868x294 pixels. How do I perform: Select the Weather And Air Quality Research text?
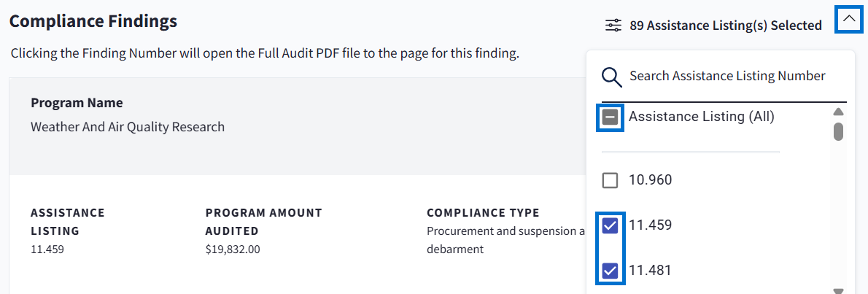point(128,127)
